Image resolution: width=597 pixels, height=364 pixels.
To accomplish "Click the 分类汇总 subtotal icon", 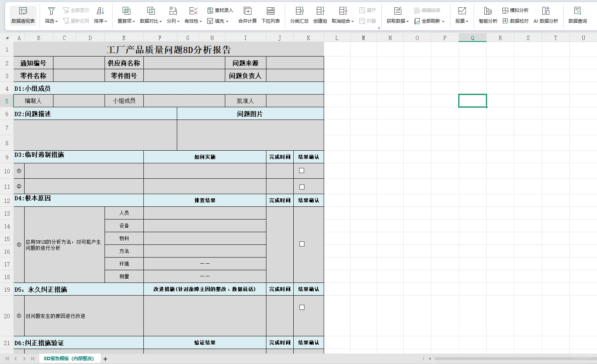I will (299, 11).
